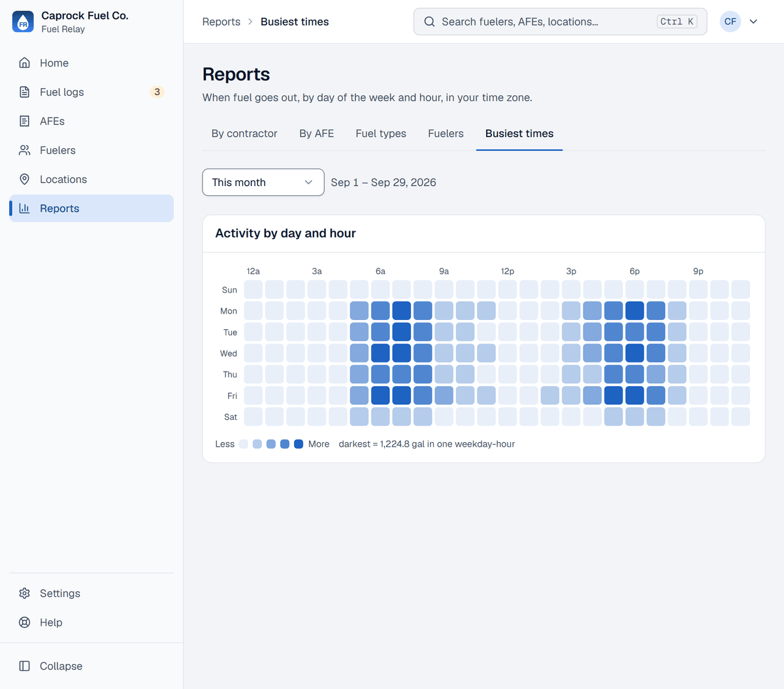Click the Caprock Fuel Co. logo icon

[23, 22]
